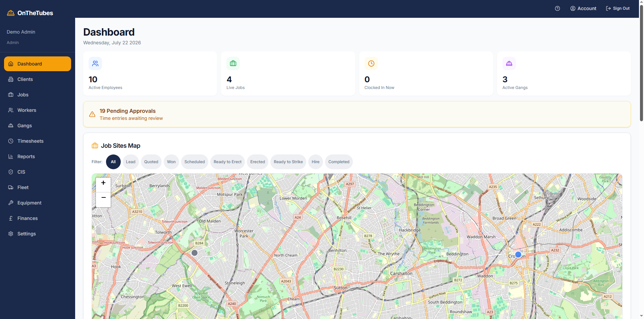Click the Job Sites Map briefcase icon

pos(95,146)
